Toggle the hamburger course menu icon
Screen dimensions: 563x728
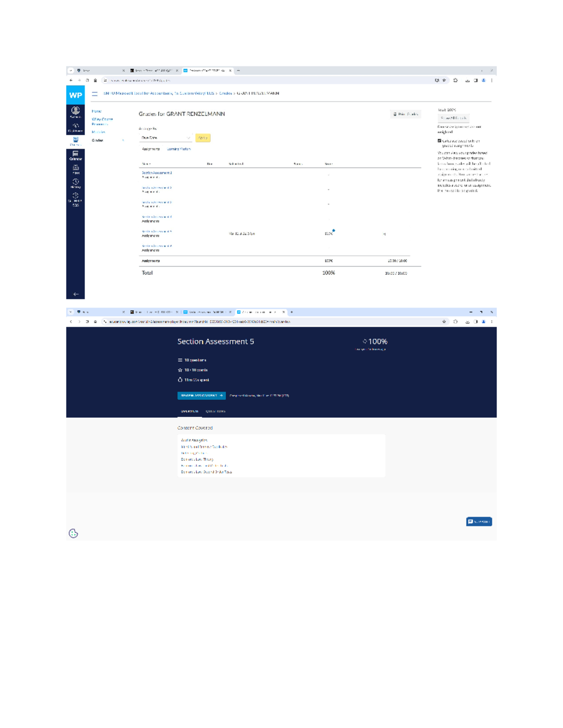[95, 94]
